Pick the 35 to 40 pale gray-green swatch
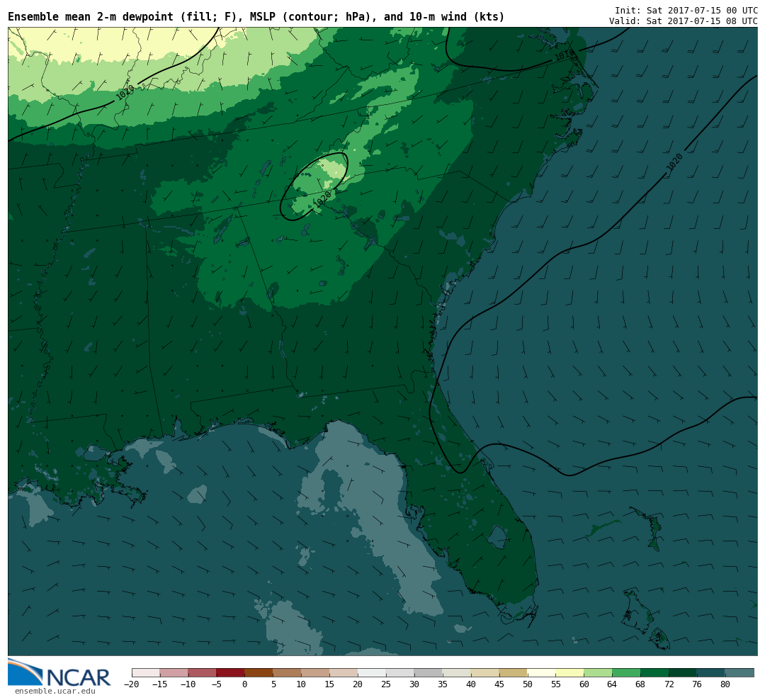Image resolution: width=765 pixels, height=700 pixels. pyautogui.click(x=457, y=672)
